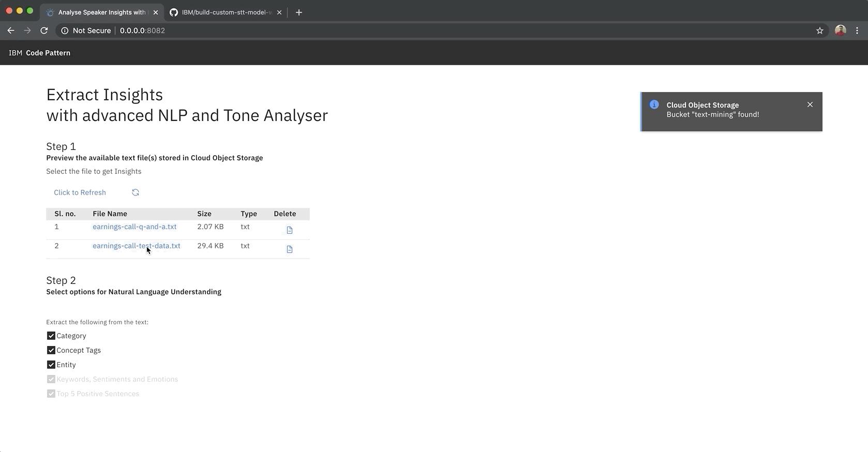Close the IBM/build-custom-stt-model tab

[279, 12]
